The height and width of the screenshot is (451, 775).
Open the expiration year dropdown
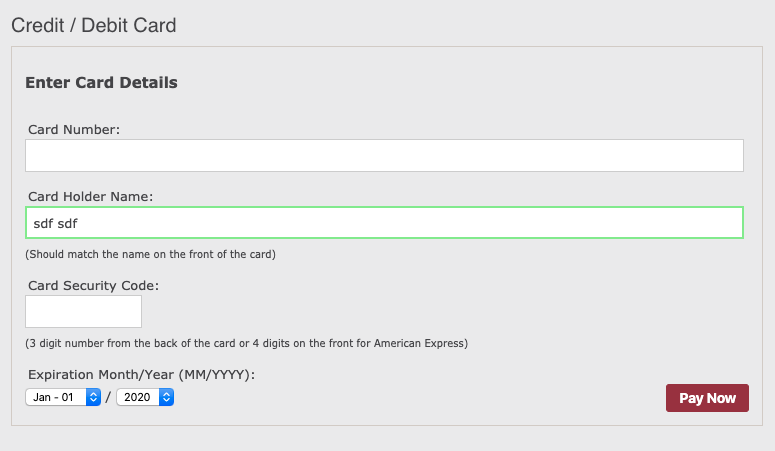[145, 397]
